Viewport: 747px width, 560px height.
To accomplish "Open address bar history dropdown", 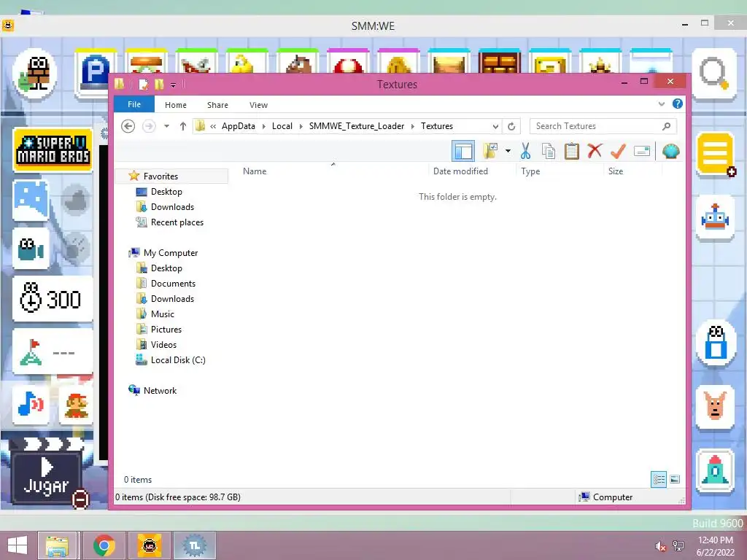I will [495, 126].
